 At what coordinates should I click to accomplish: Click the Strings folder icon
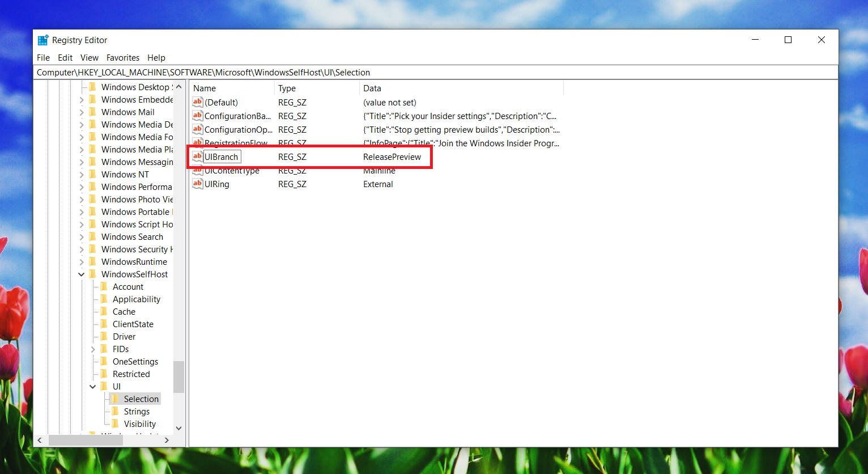click(114, 411)
